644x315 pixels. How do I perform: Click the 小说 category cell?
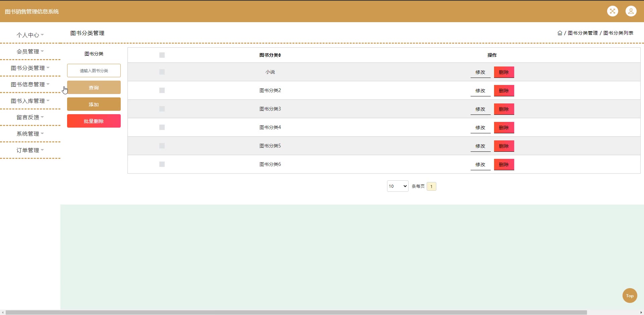tap(270, 72)
